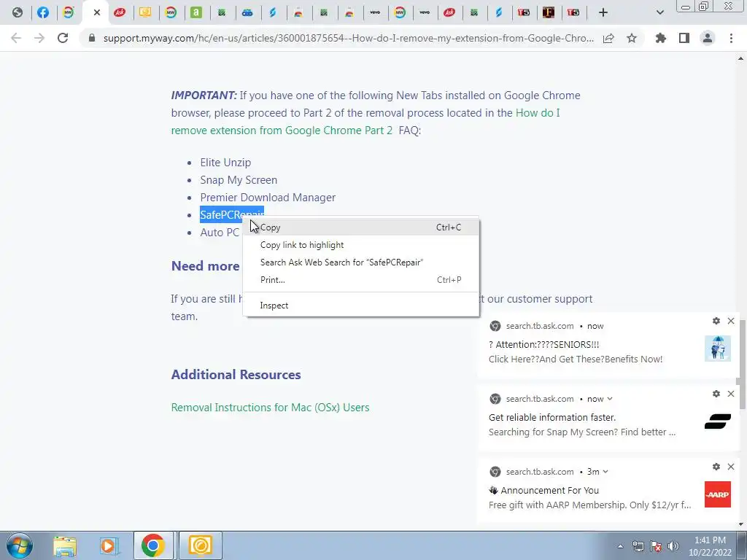Open a new tab with plus button

[x=603, y=12]
